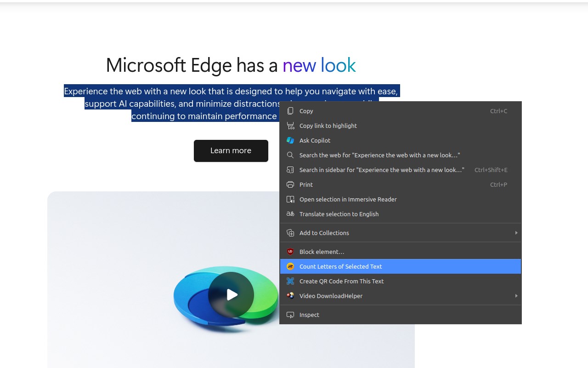Choose Search in sidebar option

pyautogui.click(x=401, y=170)
